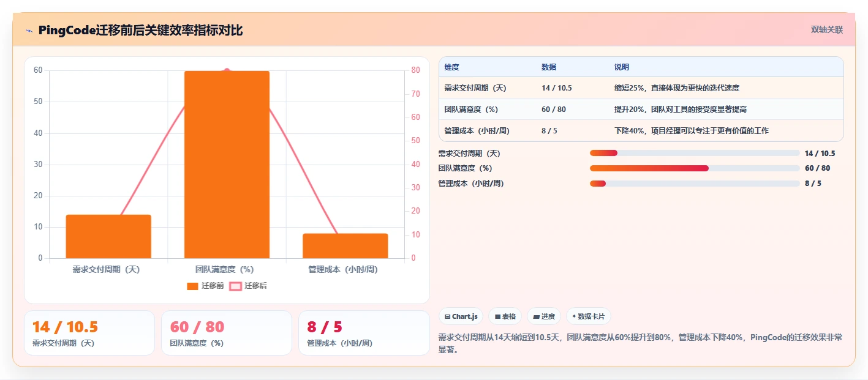
Task: Click the 14 / 10.5 data card
Action: coord(89,333)
